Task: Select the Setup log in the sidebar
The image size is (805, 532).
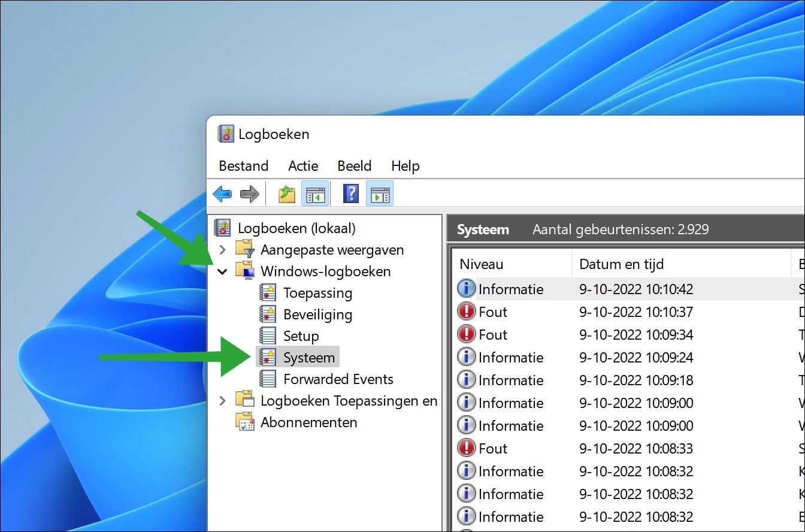Action: click(300, 335)
